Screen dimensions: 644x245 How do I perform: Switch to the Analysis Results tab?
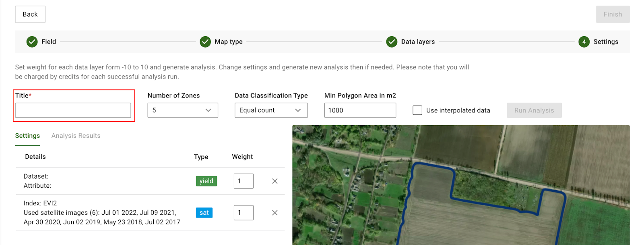pyautogui.click(x=76, y=136)
